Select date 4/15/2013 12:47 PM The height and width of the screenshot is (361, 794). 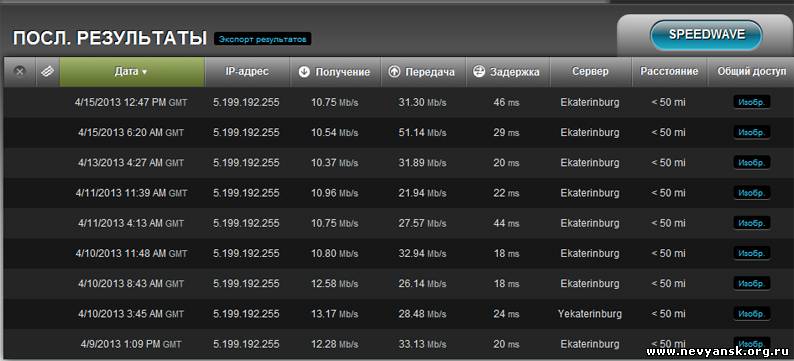(131, 102)
